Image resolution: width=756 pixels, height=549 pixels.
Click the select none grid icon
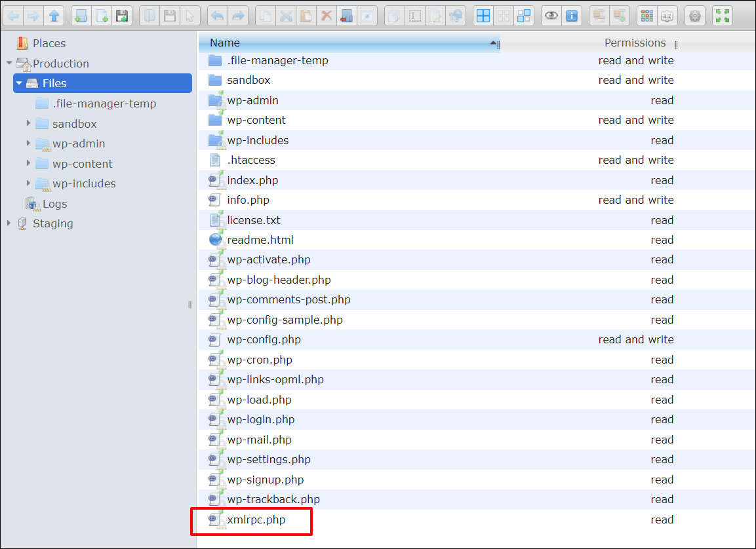pyautogui.click(x=504, y=16)
